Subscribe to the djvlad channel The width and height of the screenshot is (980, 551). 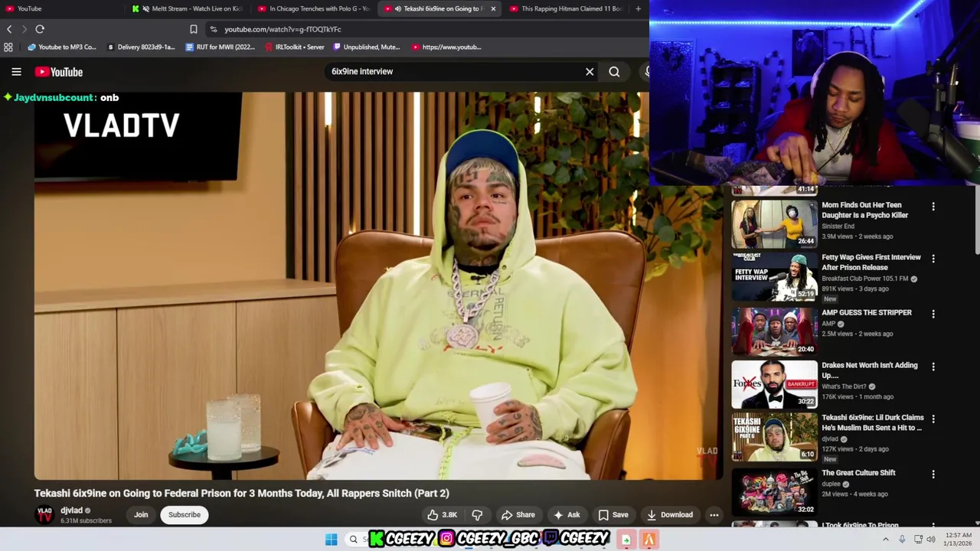pyautogui.click(x=185, y=515)
